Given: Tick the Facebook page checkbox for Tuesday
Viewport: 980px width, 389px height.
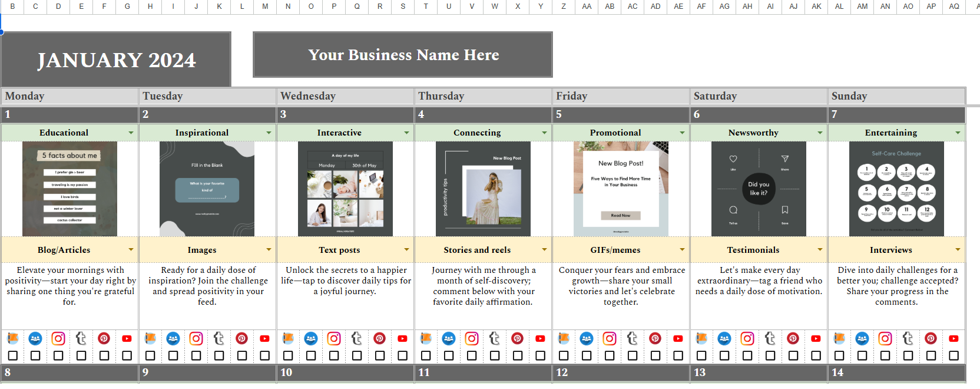Looking at the screenshot, I should coord(150,355).
